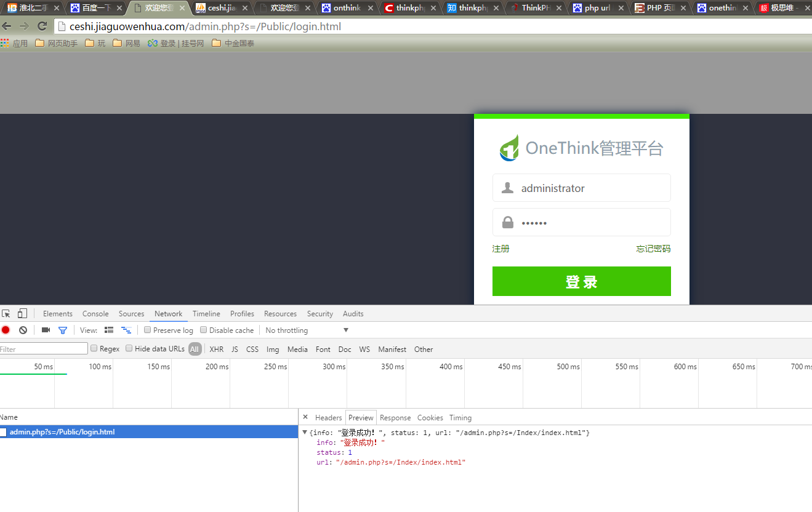The height and width of the screenshot is (512, 812).
Task: Toggle the network filter funnel icon
Action: pyautogui.click(x=62, y=330)
